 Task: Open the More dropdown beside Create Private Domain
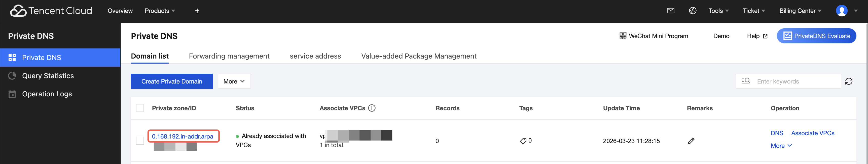pyautogui.click(x=234, y=81)
